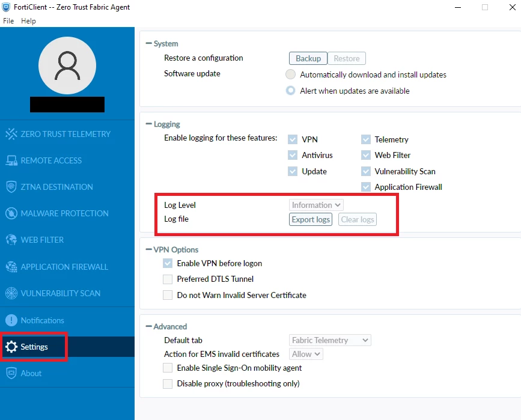
Task: Click the Notifications exclamation icon
Action: click(x=11, y=320)
